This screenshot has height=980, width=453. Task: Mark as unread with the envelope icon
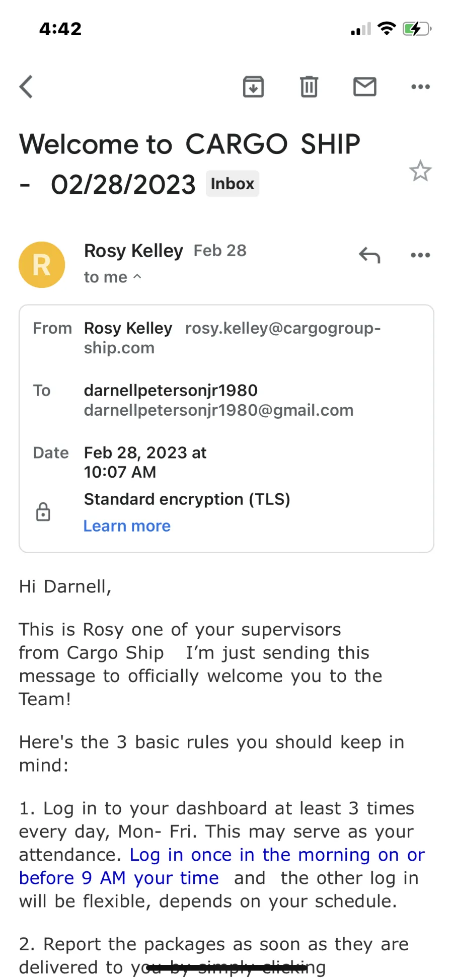coord(365,87)
